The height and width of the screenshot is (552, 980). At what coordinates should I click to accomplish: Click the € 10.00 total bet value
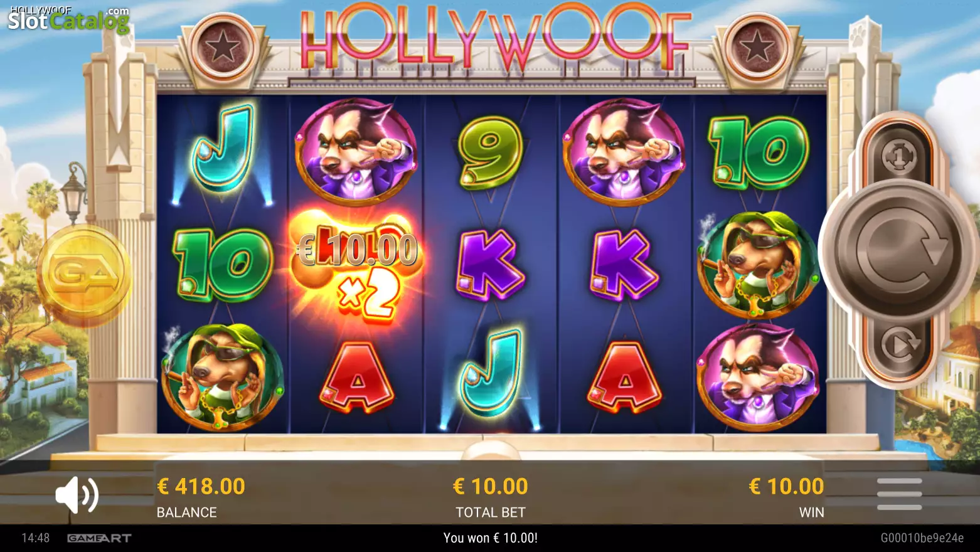coord(491,487)
